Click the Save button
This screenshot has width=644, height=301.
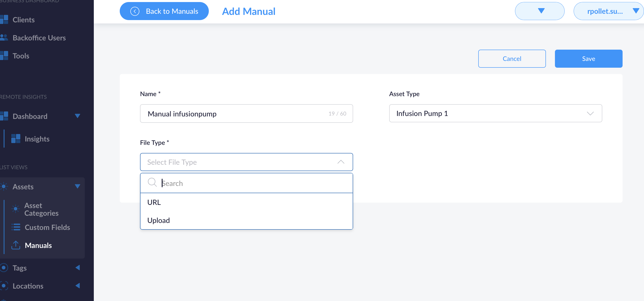588,58
